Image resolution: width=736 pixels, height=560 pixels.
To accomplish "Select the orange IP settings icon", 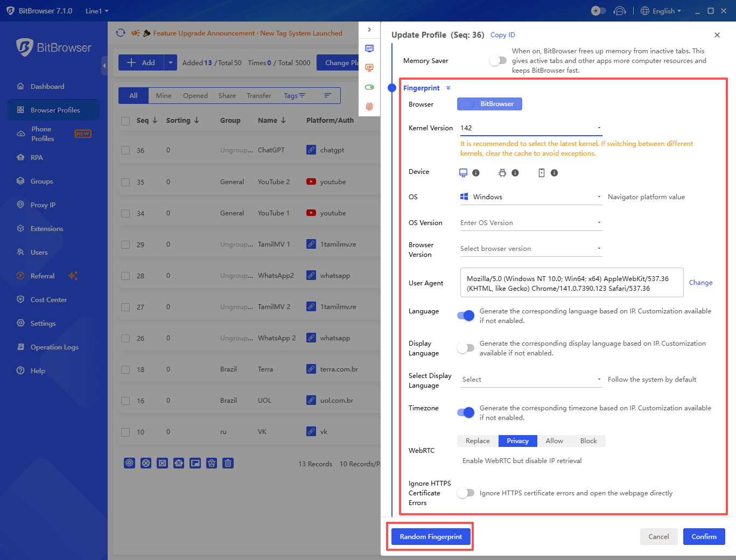I will point(369,67).
